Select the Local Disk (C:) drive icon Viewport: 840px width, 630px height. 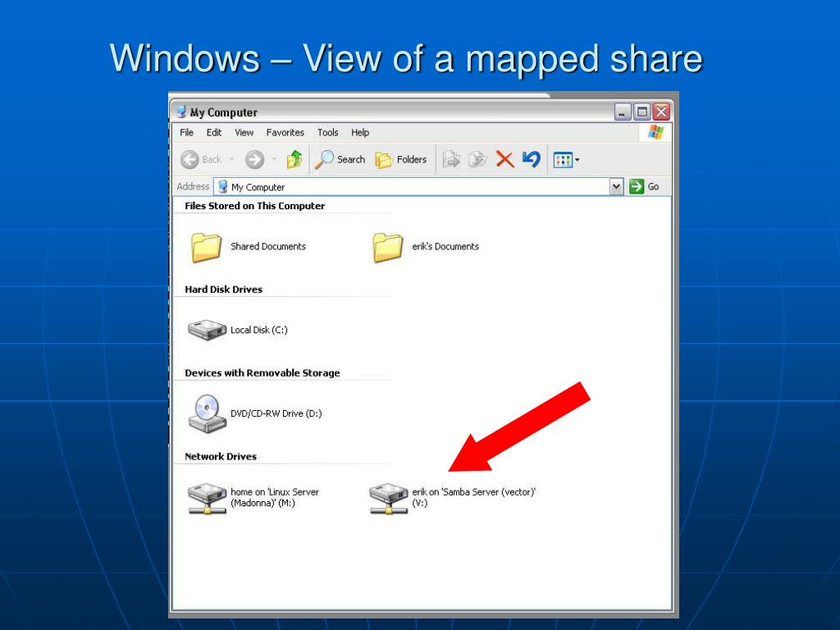pos(207,330)
